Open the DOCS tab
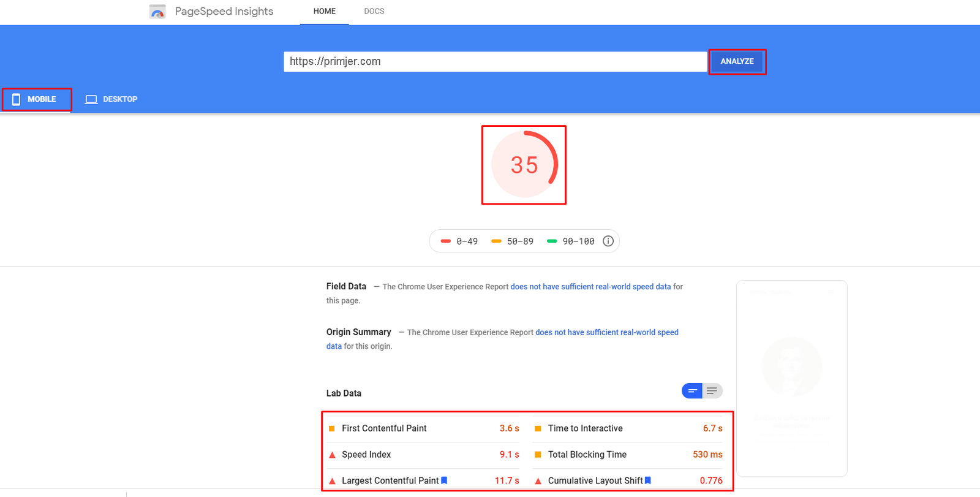This screenshot has width=980, height=497. pos(374,12)
